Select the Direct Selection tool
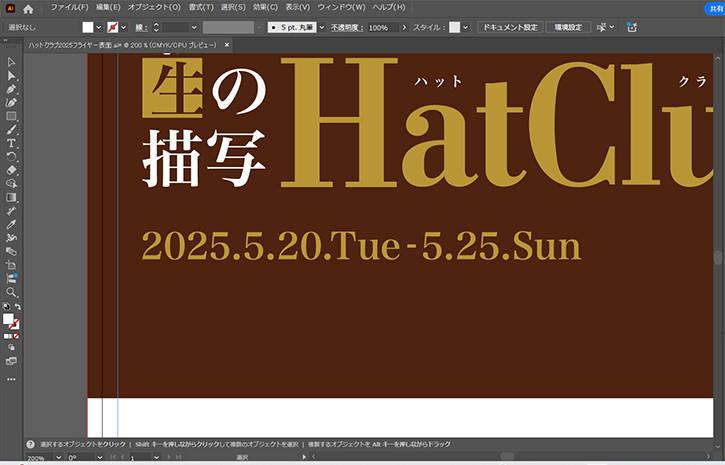Image resolution: width=725 pixels, height=465 pixels. 11,76
